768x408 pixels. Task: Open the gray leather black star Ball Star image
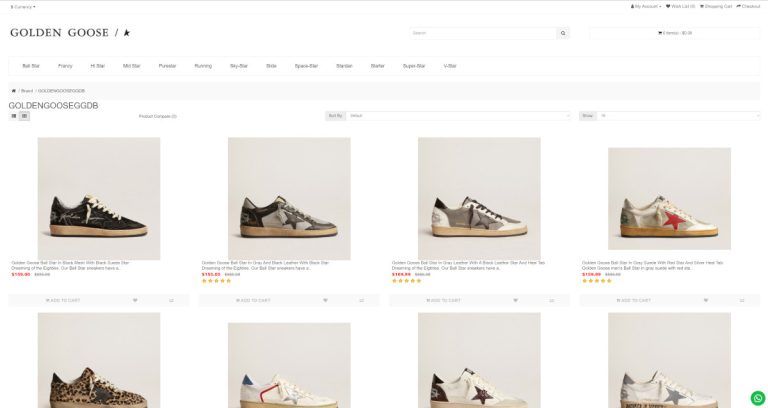(x=479, y=198)
